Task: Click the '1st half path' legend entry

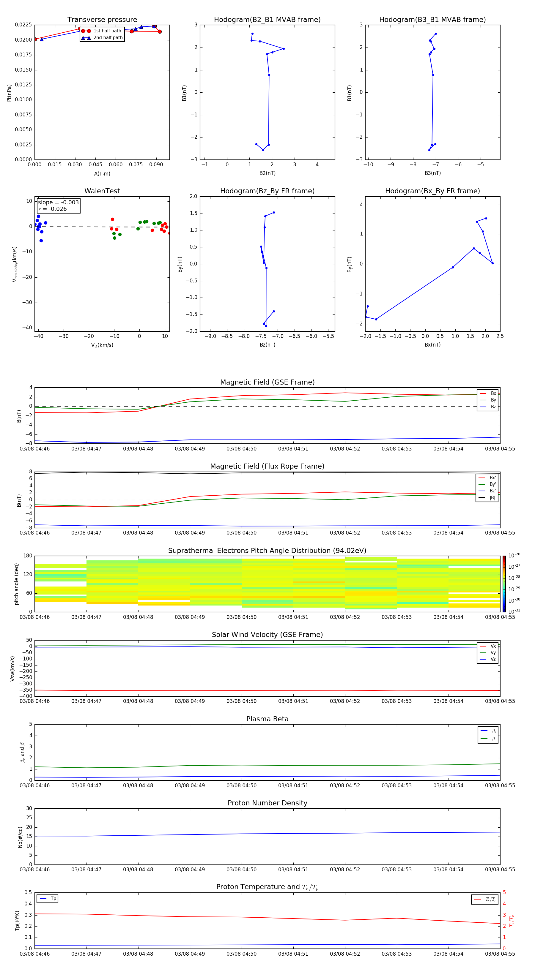Action: click(x=101, y=31)
